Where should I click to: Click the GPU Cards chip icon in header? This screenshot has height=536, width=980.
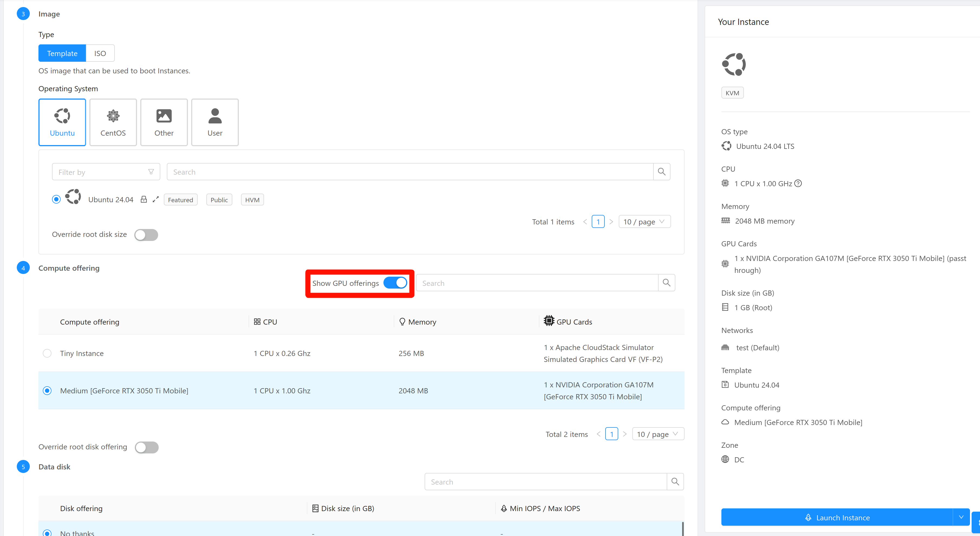click(549, 321)
